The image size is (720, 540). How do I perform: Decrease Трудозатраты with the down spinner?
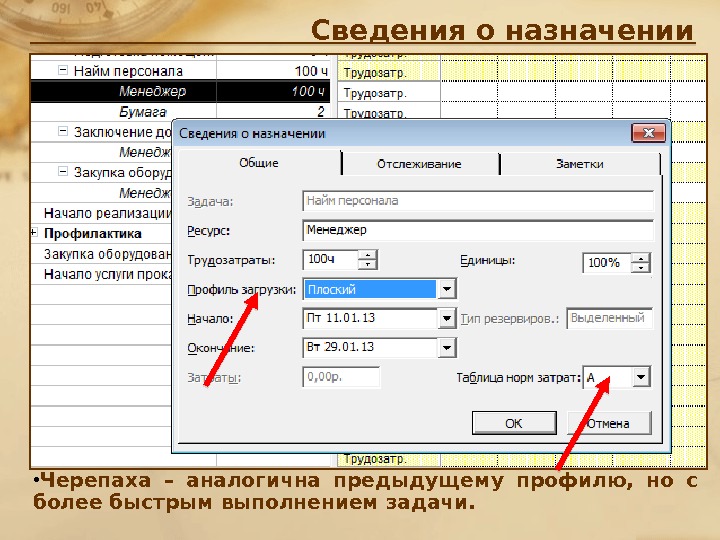click(x=367, y=264)
